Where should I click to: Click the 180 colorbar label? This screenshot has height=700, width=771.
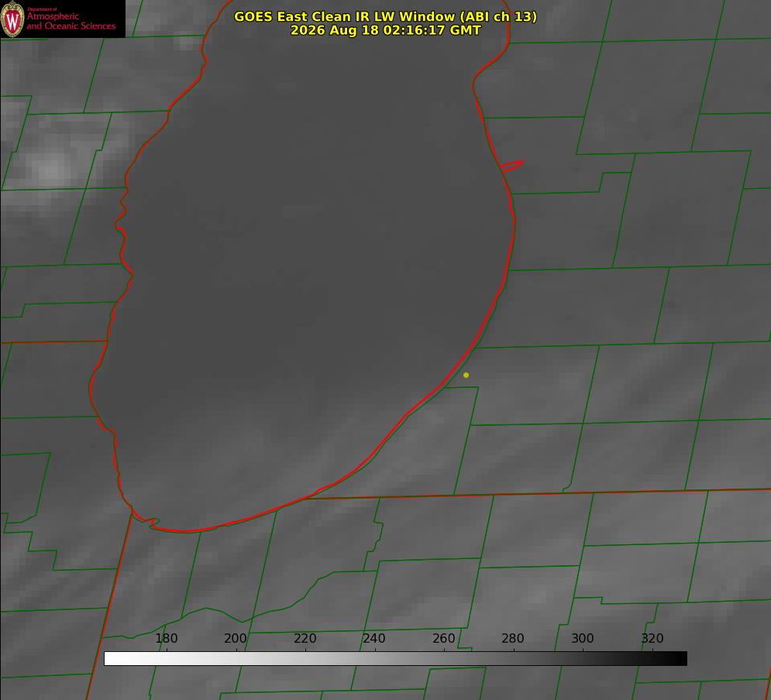[x=166, y=638]
